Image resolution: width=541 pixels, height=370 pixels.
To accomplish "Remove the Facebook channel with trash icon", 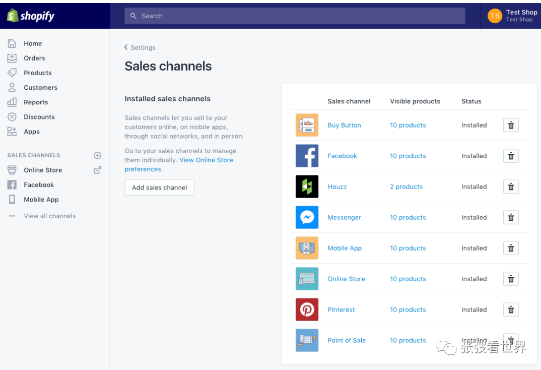I will [x=511, y=156].
